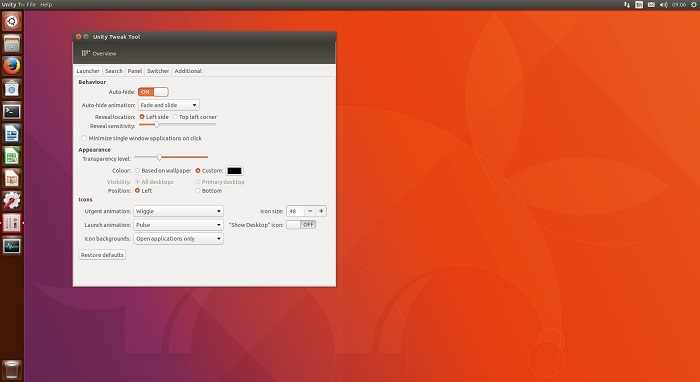Screen dimensions: 700x382
Task: Launch LibreOffice Calc from the launcher
Action: [12, 156]
